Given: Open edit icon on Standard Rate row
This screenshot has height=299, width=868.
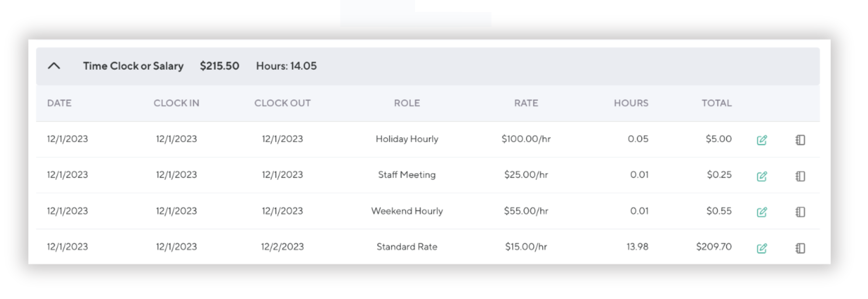Looking at the screenshot, I should pyautogui.click(x=761, y=248).
